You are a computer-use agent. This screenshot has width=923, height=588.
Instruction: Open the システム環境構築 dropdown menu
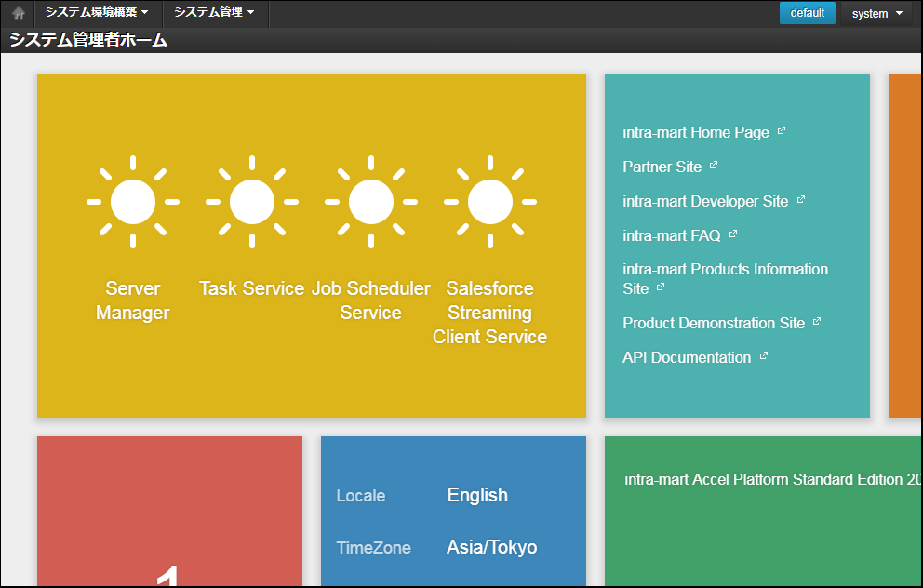(98, 13)
